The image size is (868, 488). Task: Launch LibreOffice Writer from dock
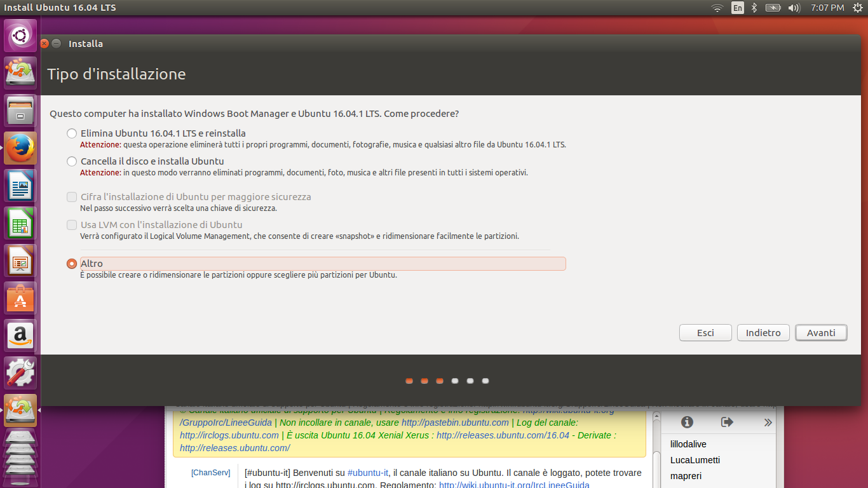click(20, 185)
